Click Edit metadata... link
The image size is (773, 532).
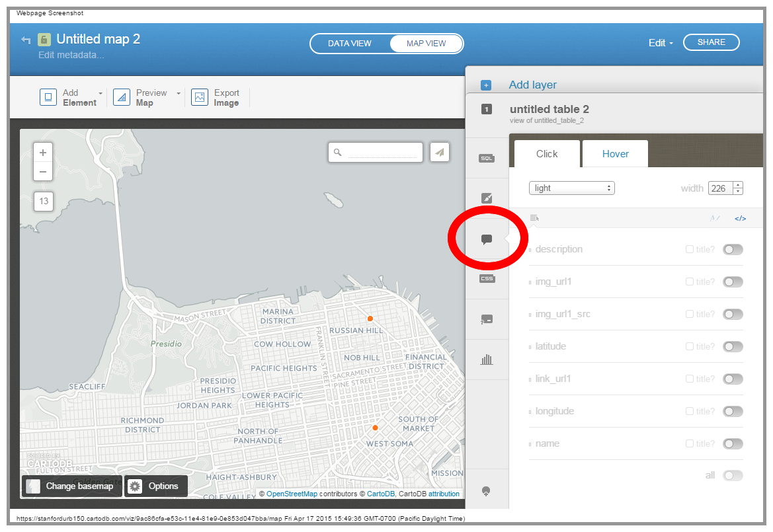(x=71, y=55)
